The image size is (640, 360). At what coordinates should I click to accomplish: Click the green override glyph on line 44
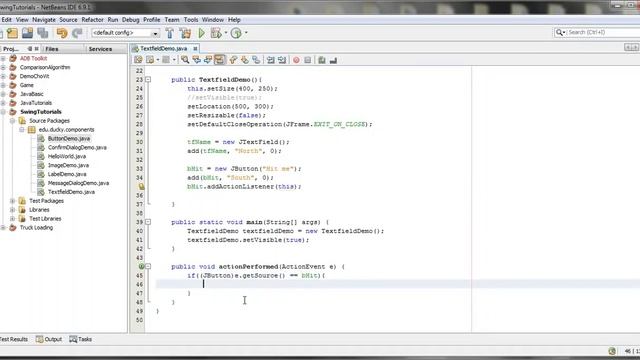tap(141, 267)
